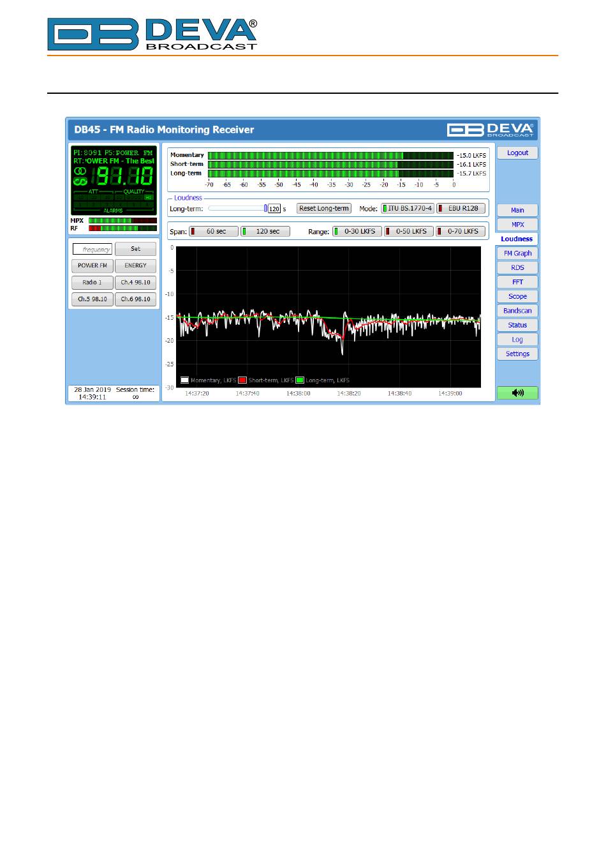Click the -15.7 LKFS long-term reading
This screenshot has width=606, height=868.
tap(471, 174)
